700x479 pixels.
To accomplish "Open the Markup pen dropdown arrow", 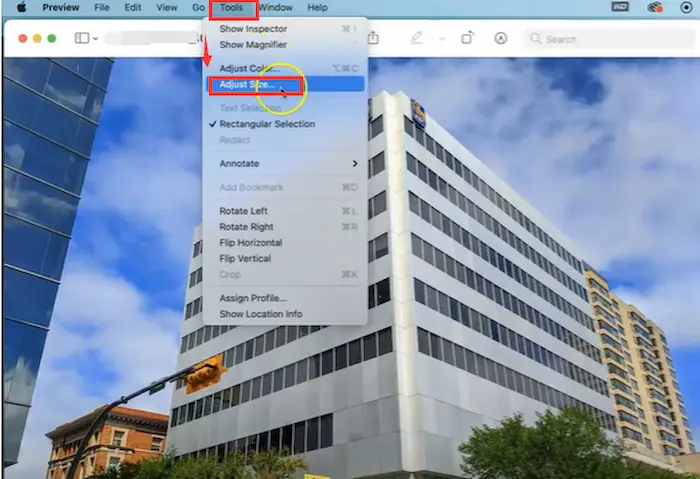I will 442,39.
